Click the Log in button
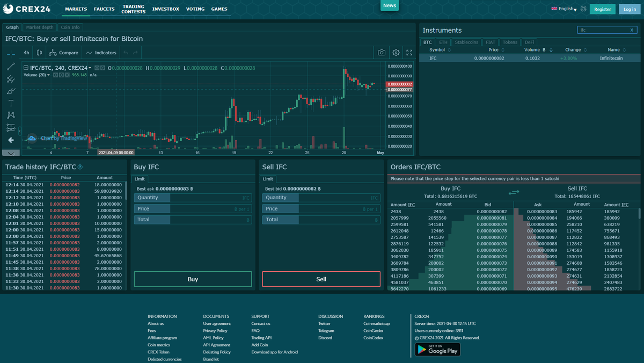Viewport: 644px width, 363px height. tap(630, 9)
